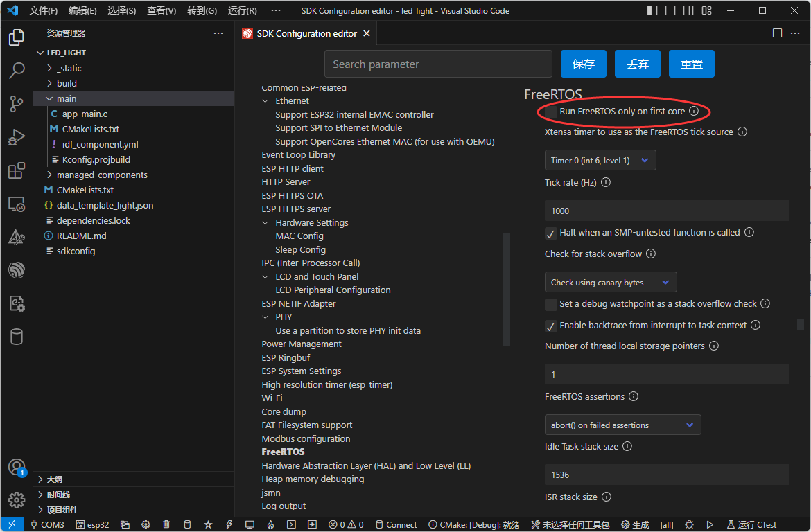This screenshot has height=532, width=811.
Task: Open the ESP-IDF monitor icon in status bar
Action: pyautogui.click(x=250, y=524)
